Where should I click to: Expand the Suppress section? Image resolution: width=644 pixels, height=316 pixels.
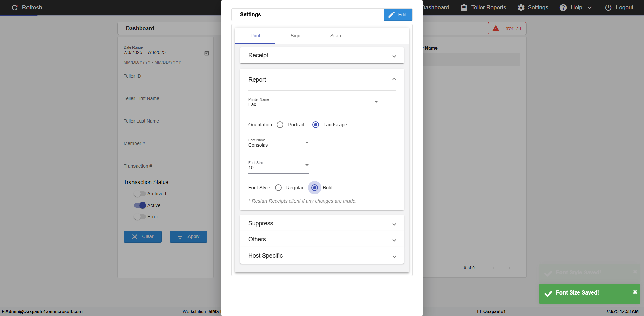pos(322,223)
